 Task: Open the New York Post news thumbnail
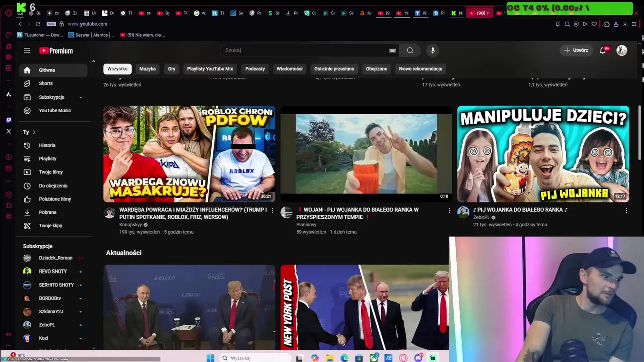pos(365,307)
